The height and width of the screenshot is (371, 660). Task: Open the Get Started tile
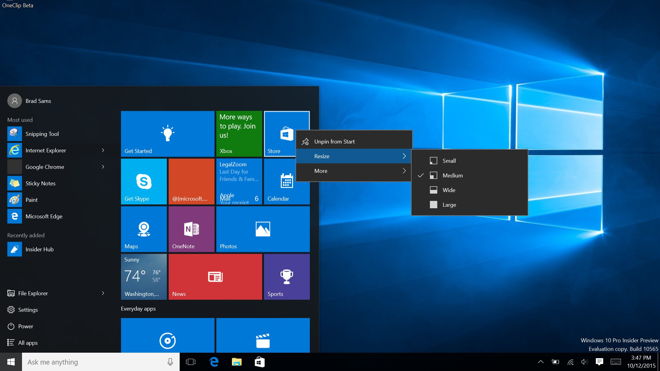coord(168,133)
